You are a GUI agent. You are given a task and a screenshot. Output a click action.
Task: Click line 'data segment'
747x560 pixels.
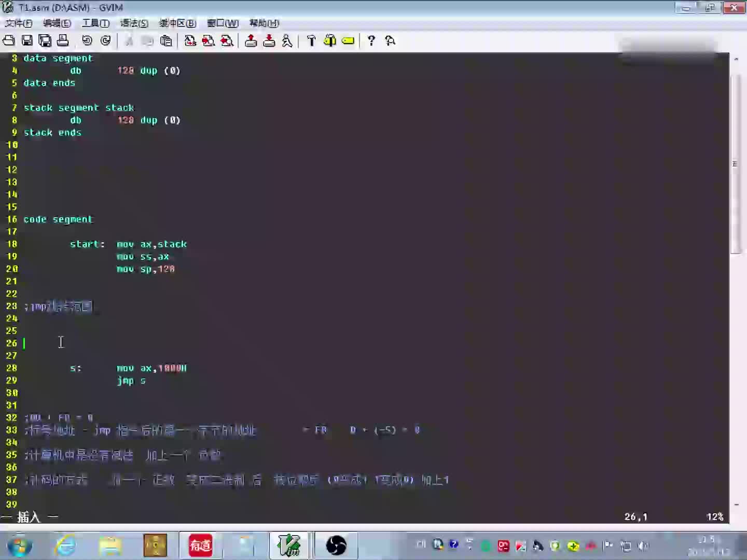[x=58, y=58]
